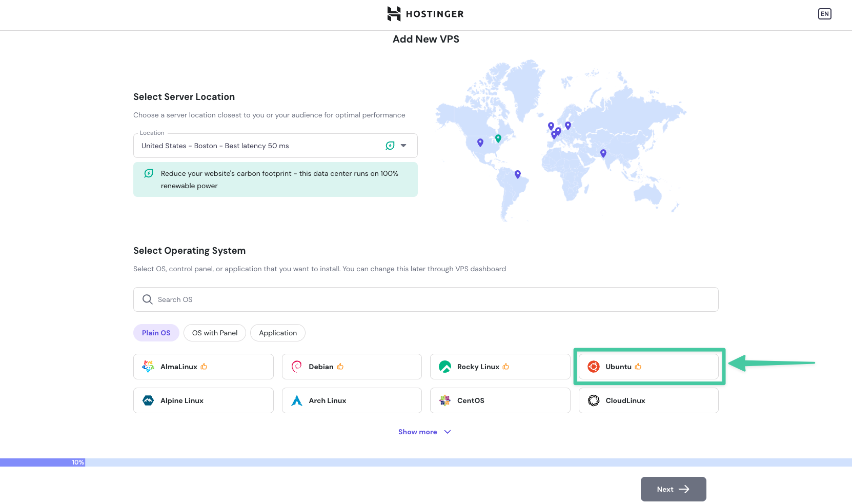Viewport: 852px width, 504px height.
Task: Click the Add New VPS heading
Action: (426, 39)
